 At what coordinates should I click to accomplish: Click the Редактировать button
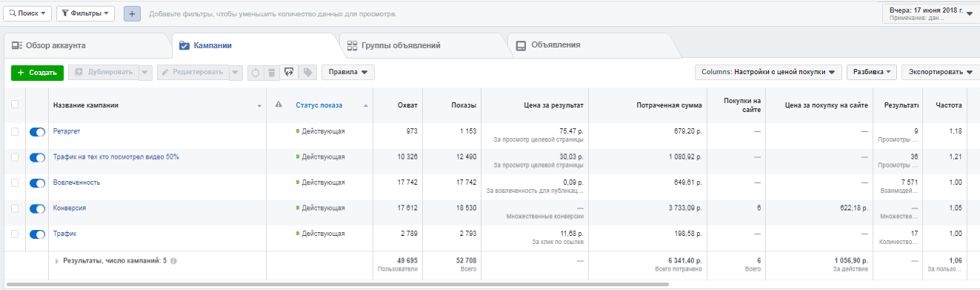[x=193, y=73]
